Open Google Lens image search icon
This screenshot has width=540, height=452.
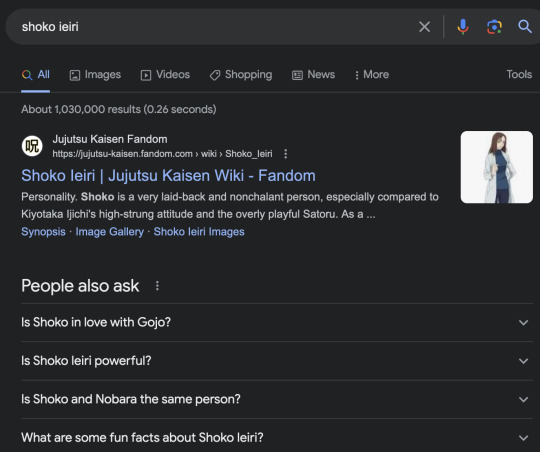pyautogui.click(x=494, y=27)
